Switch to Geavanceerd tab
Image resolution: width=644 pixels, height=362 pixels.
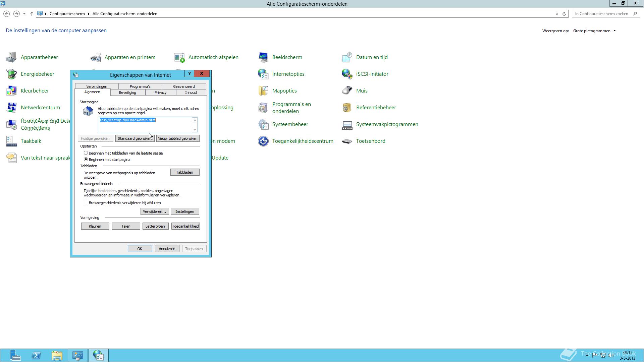(184, 86)
